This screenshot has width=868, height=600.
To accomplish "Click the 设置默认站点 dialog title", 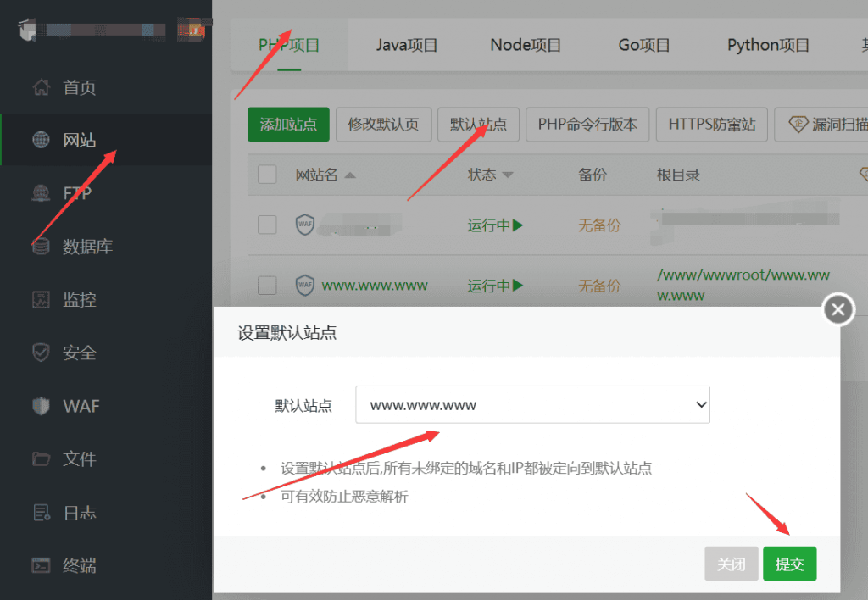I will tap(287, 333).
